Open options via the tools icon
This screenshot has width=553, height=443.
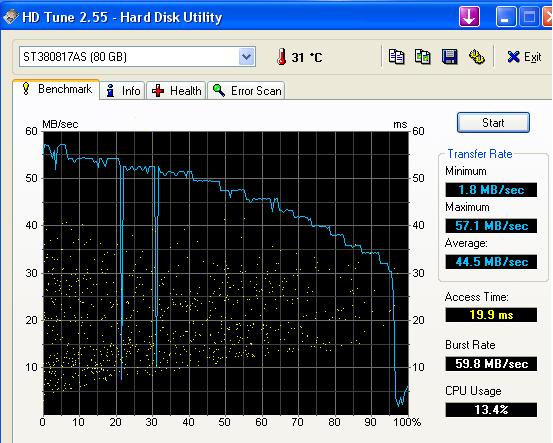coord(476,57)
